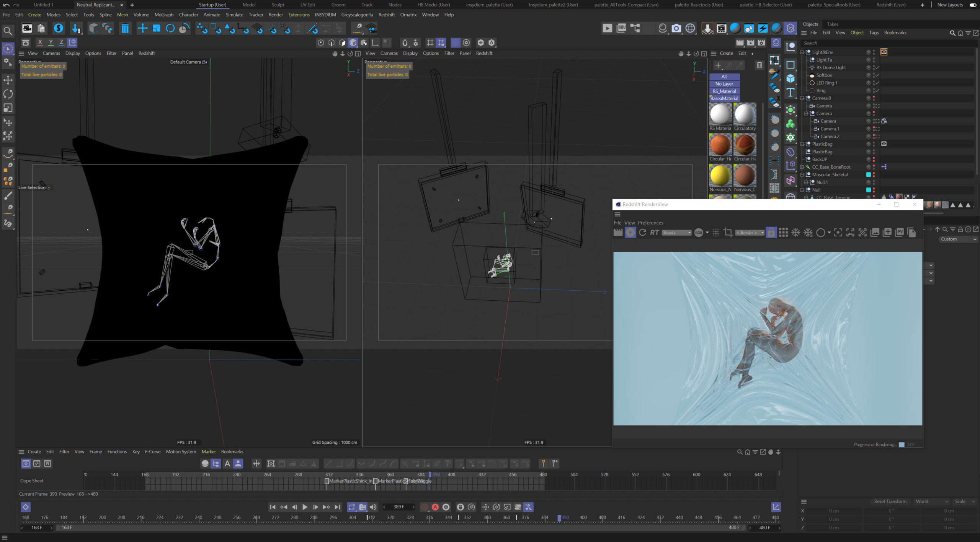Screen dimensions: 980x542
Task: Delete material using trash icon in material manager
Action: click(759, 65)
